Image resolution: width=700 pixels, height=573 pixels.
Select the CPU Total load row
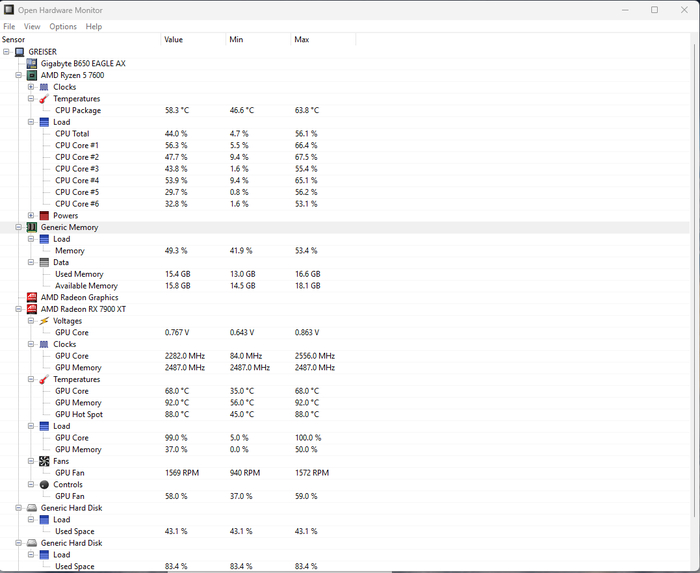click(x=345, y=133)
